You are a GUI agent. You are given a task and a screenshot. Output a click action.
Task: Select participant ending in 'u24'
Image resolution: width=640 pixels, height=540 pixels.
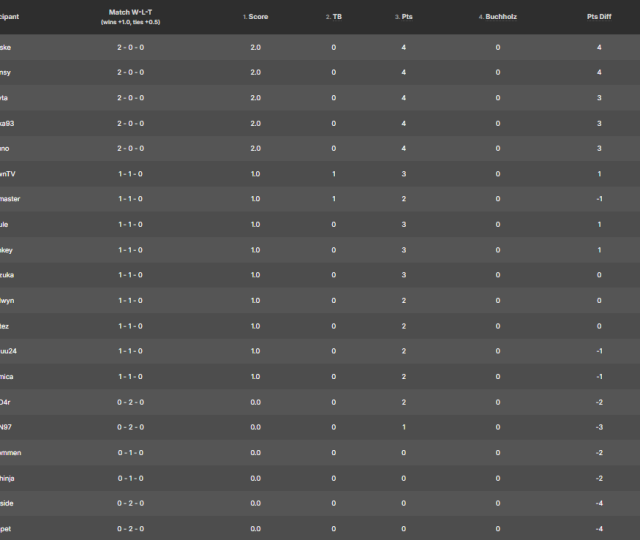(9, 351)
